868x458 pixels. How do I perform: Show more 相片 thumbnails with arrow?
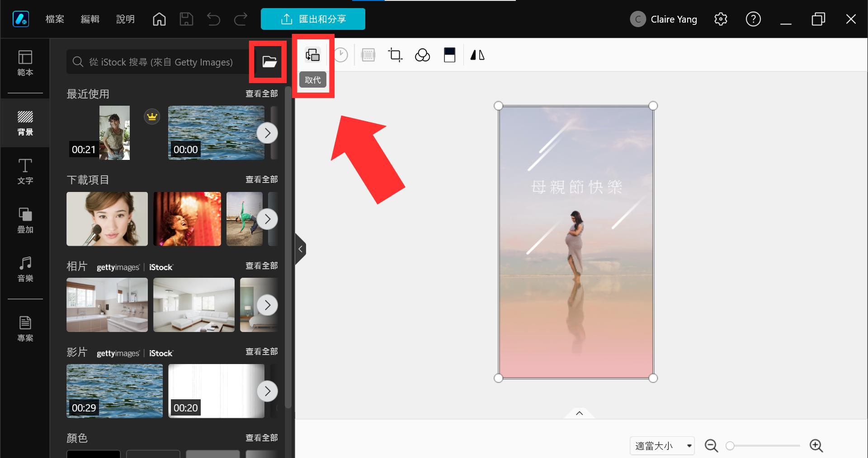[267, 305]
